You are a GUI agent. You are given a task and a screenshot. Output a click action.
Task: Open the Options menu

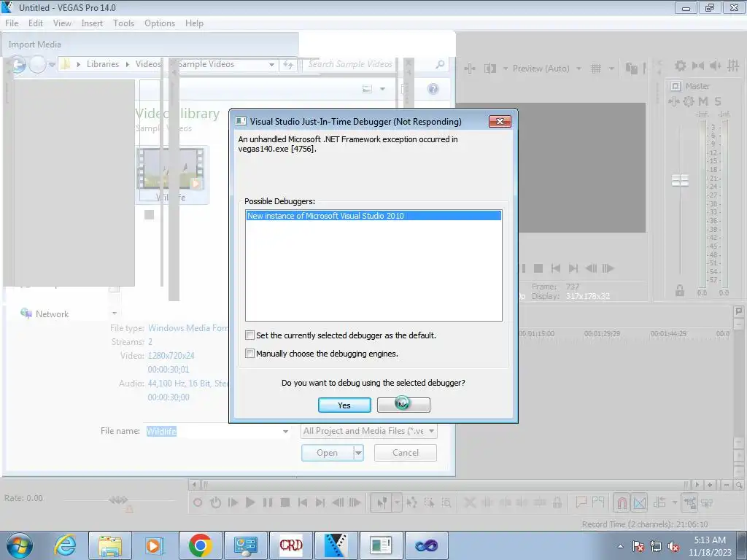[x=160, y=23]
